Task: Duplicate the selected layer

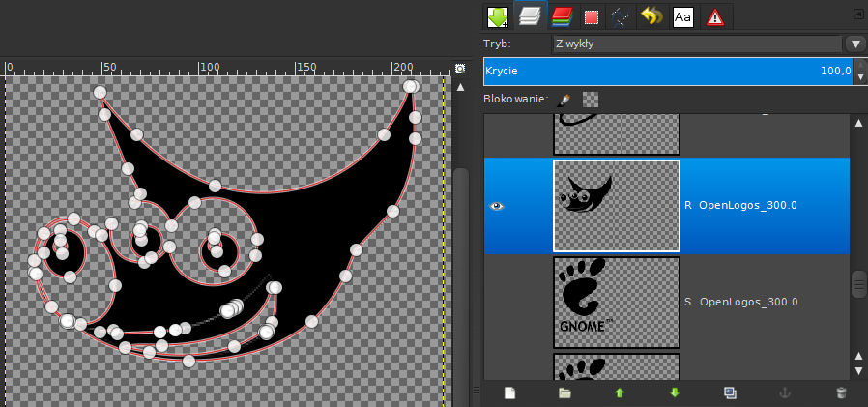Action: point(730,393)
